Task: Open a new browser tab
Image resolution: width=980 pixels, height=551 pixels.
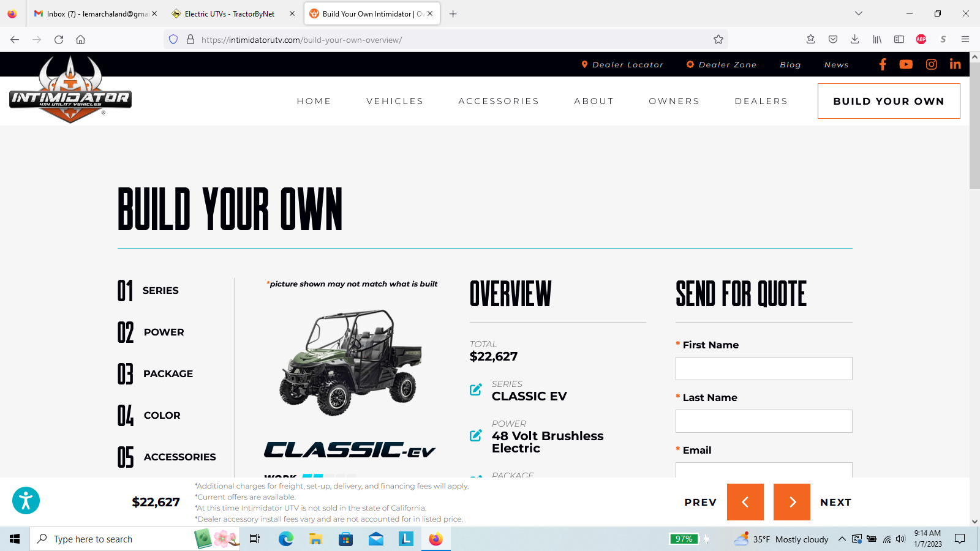Action: point(453,13)
